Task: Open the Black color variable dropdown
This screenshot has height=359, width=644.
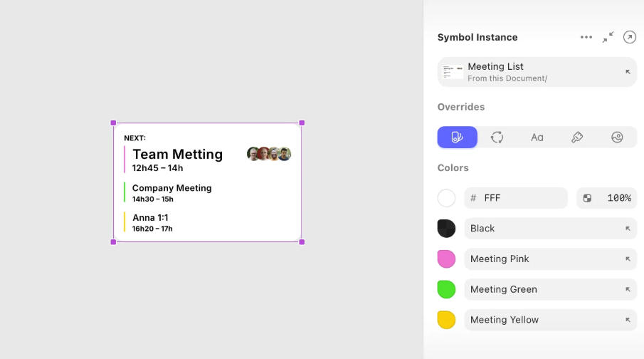Action: point(551,229)
